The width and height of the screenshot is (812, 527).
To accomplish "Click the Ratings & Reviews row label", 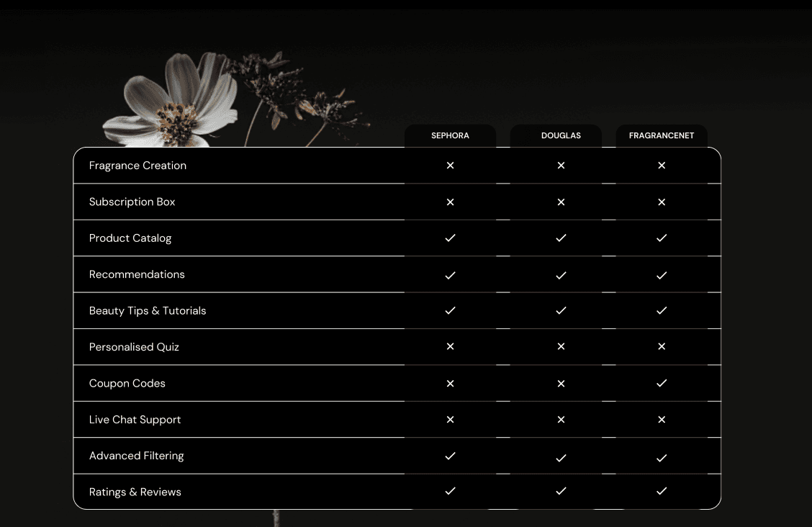I will click(135, 492).
